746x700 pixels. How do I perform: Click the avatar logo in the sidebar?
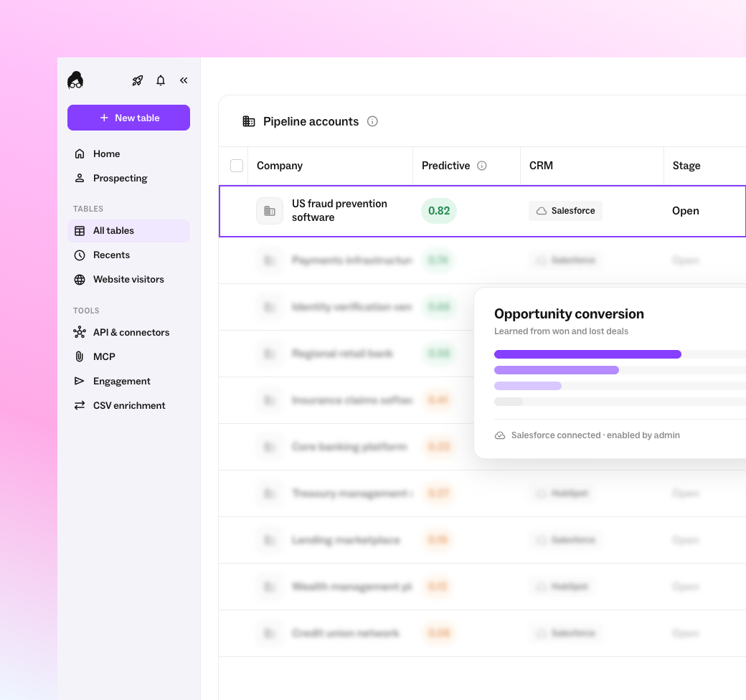point(75,80)
